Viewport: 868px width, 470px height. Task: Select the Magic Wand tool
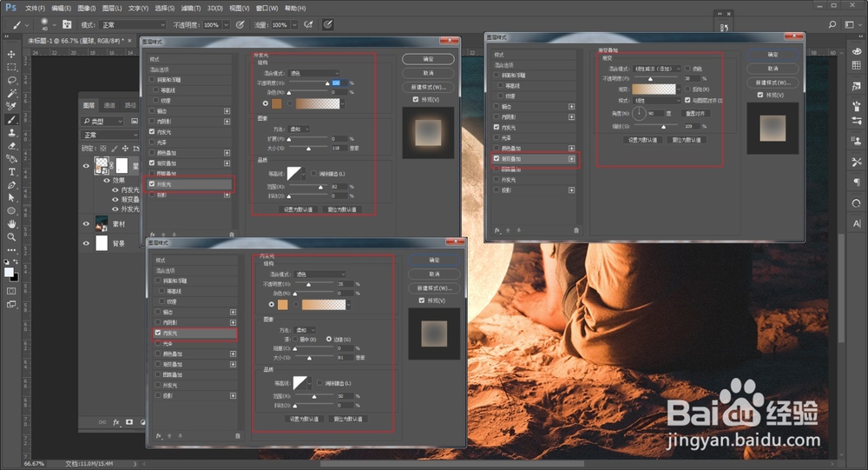pyautogui.click(x=11, y=93)
